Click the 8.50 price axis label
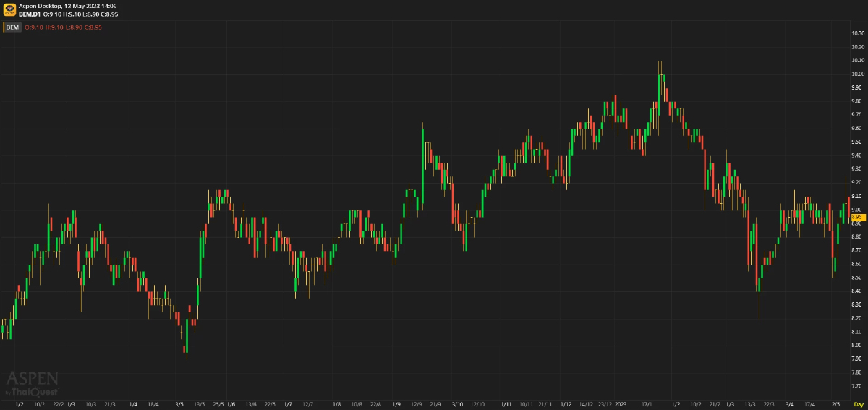The height and width of the screenshot is (410, 868). 857,278
